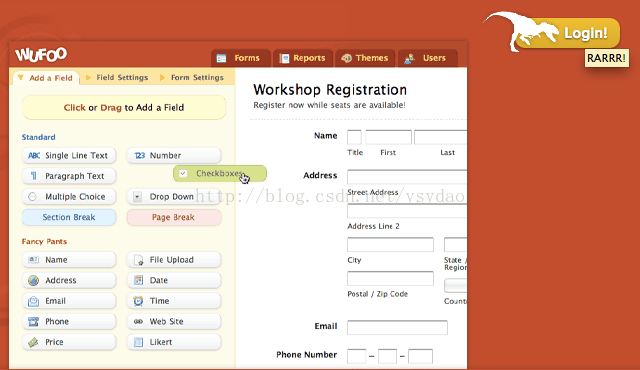
Task: Click the second Phone Number box
Action: click(x=387, y=356)
